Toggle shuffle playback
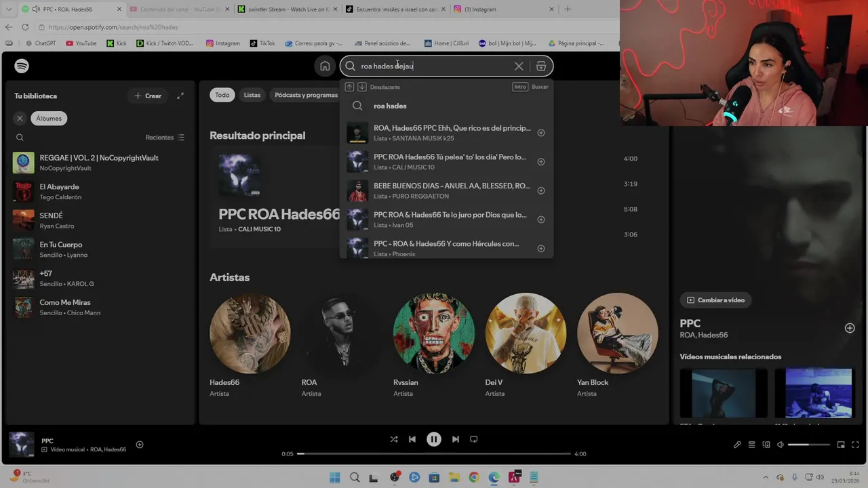 point(394,439)
